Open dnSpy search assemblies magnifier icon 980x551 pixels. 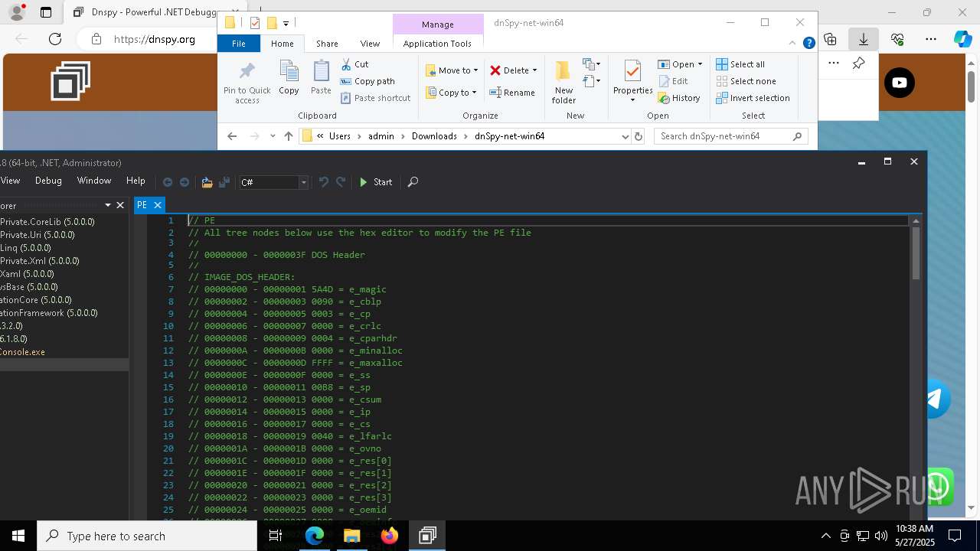point(413,182)
